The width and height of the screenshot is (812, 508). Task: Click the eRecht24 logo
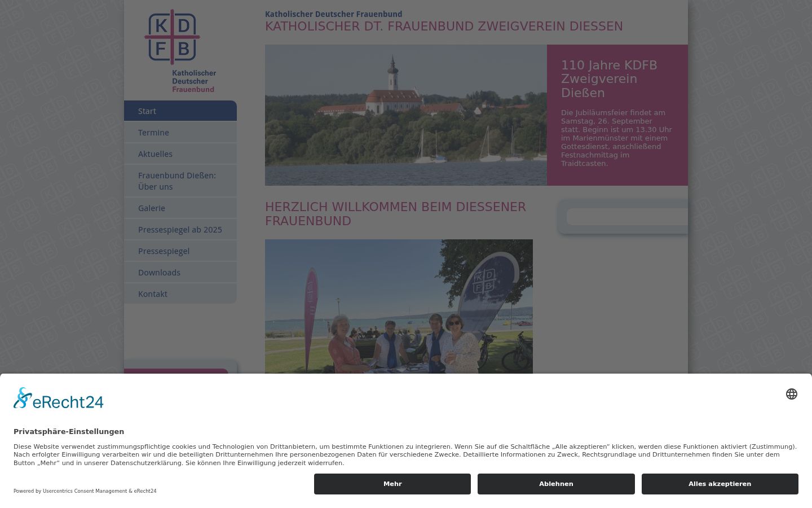pyautogui.click(x=59, y=398)
